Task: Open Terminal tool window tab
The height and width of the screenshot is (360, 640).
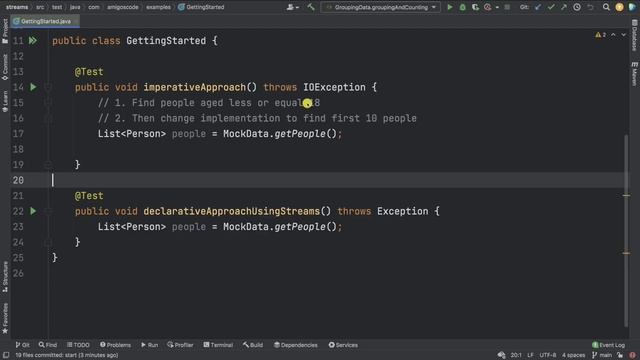Action: [218, 345]
